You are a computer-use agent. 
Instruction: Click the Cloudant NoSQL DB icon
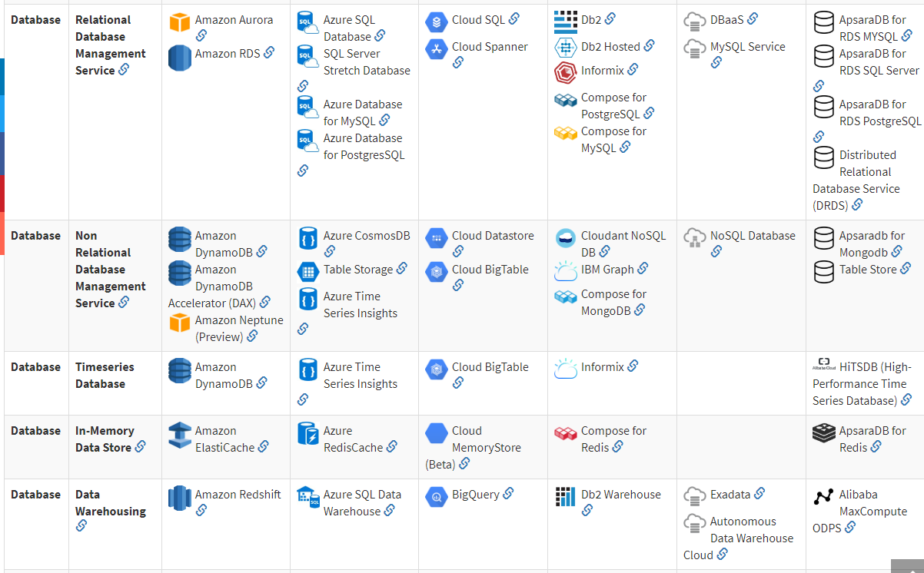[x=566, y=238]
